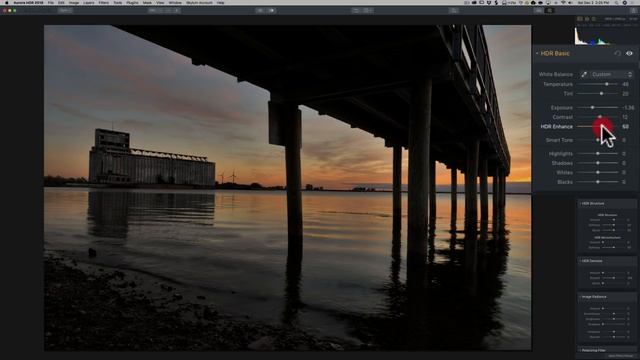Open the Mask menu
Screen dimensions: 640x360
[x=147, y=2]
